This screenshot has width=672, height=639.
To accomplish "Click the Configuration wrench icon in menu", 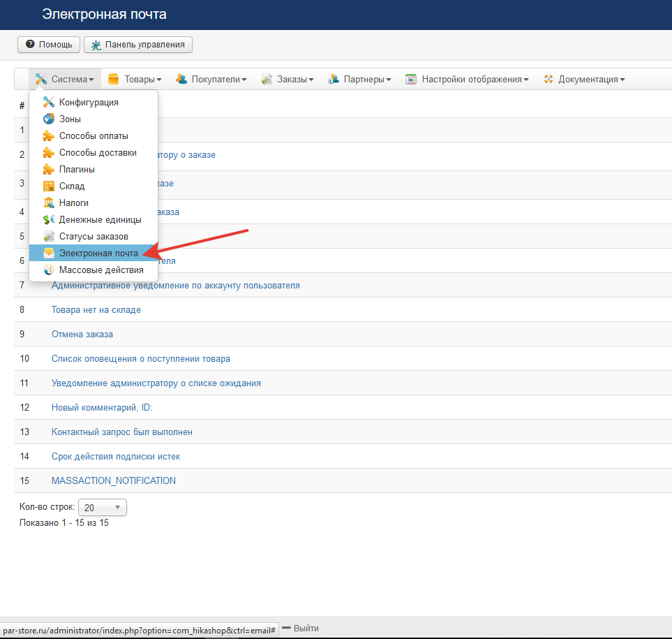I will (48, 102).
